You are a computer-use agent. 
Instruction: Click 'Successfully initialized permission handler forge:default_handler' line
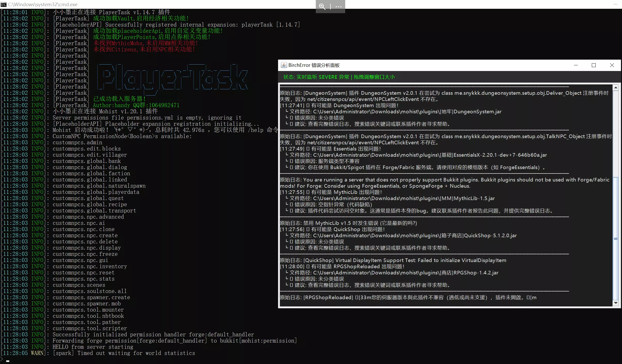[x=127, y=334]
